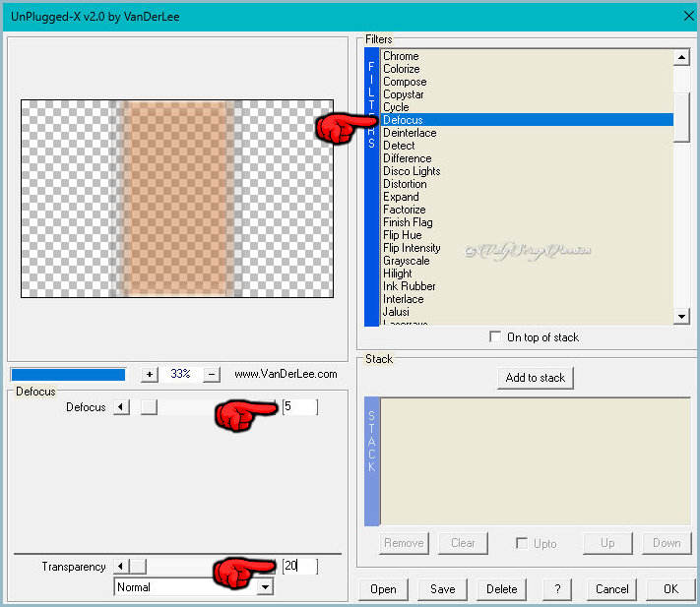Select the Disco Lights filter
700x607 pixels.
coord(528,171)
